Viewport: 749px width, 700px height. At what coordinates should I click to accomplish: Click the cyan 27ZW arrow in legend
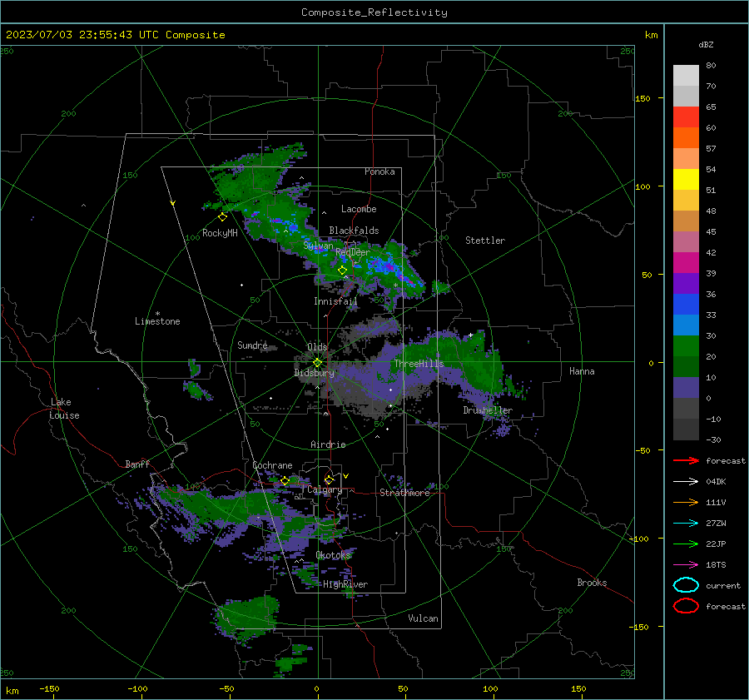click(686, 523)
